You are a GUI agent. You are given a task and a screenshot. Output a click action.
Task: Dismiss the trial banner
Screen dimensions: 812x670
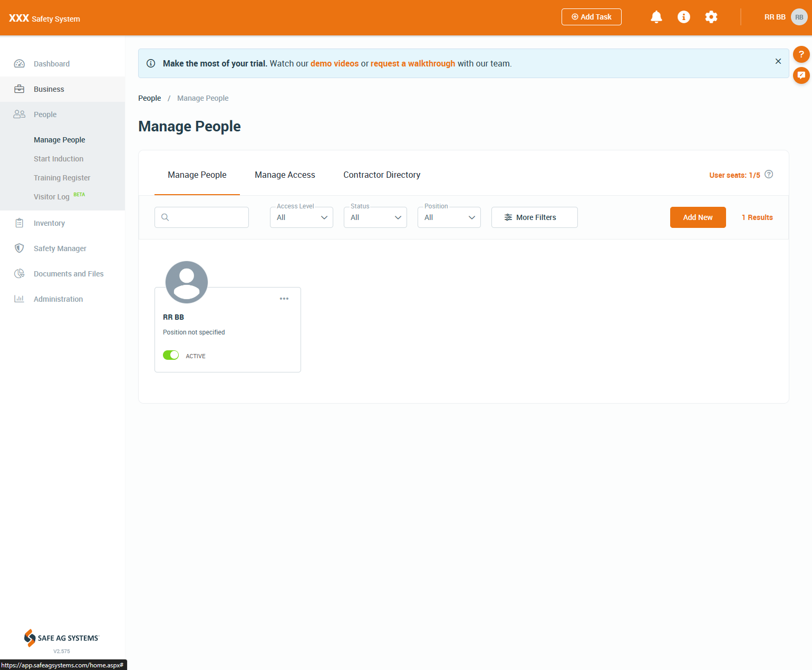[x=778, y=61]
